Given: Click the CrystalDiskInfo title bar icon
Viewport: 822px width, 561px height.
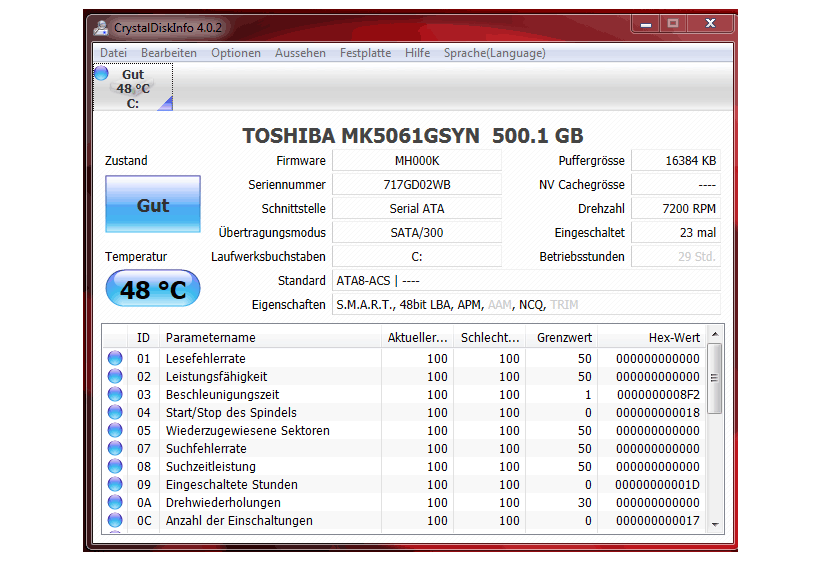Looking at the screenshot, I should tap(101, 27).
